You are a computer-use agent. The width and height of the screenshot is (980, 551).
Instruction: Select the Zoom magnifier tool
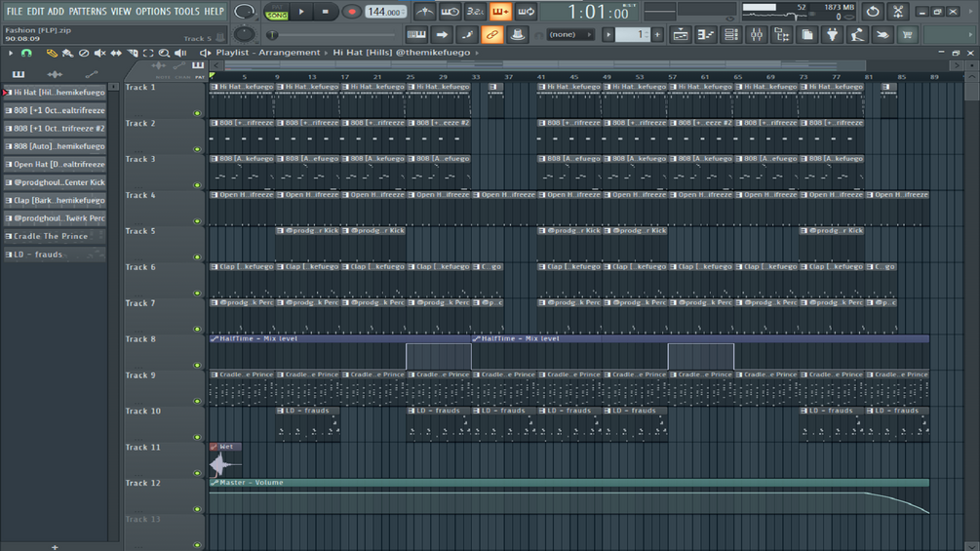point(164,53)
